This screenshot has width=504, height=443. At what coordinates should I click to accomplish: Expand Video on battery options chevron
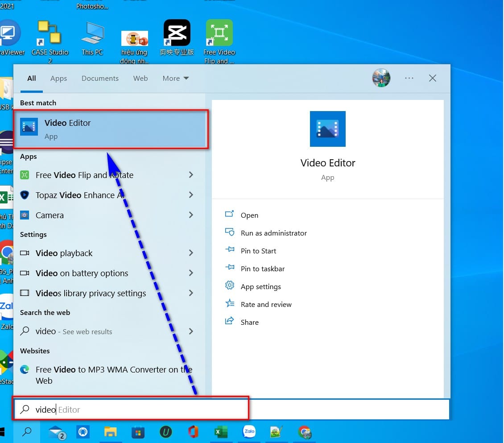coord(191,273)
